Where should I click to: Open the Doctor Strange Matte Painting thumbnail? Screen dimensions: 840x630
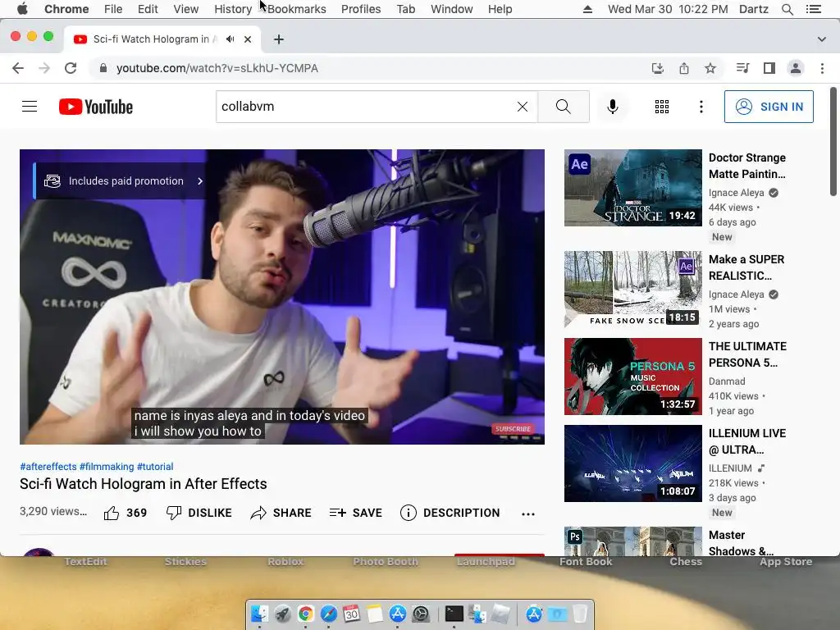(x=632, y=188)
